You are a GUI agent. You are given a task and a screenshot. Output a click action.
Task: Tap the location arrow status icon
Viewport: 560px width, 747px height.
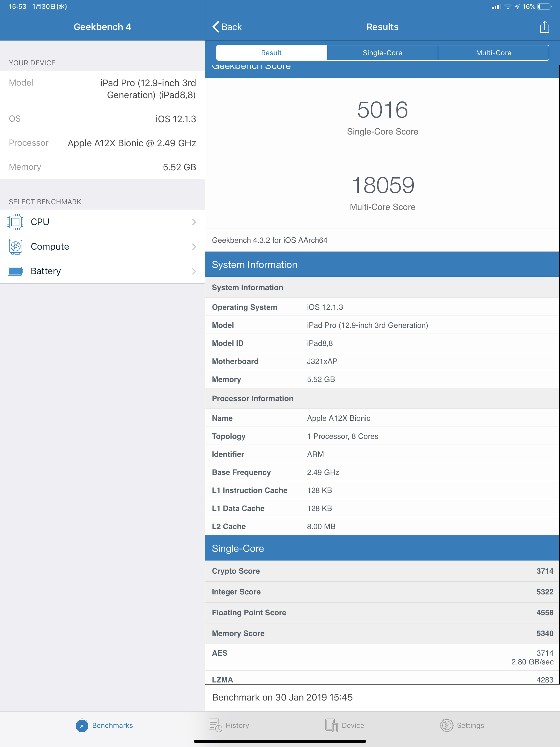517,7
